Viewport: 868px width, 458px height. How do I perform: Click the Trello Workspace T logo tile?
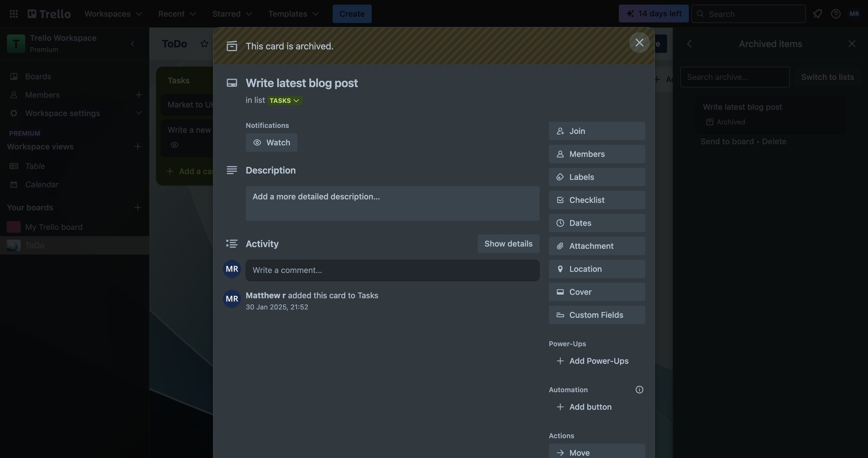(x=16, y=43)
